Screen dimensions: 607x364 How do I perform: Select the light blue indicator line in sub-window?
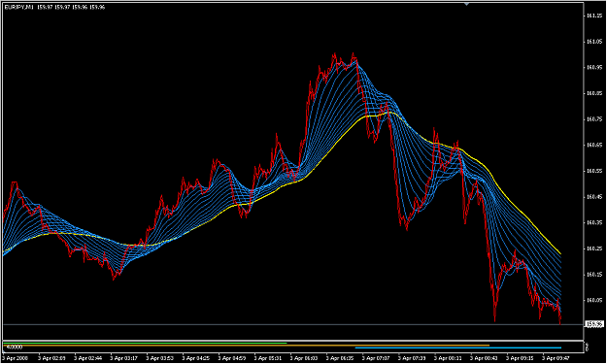click(x=458, y=347)
